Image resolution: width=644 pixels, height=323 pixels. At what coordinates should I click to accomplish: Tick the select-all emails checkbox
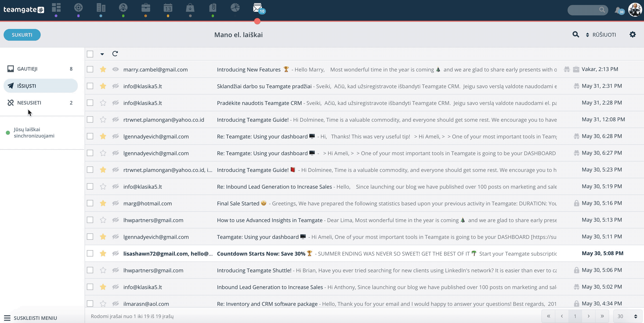click(90, 54)
